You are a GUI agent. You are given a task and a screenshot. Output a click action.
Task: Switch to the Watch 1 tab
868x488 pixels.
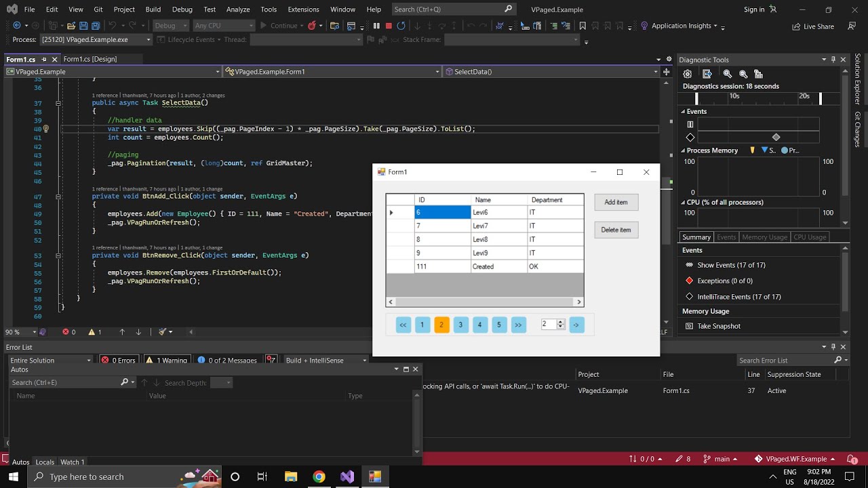click(73, 462)
